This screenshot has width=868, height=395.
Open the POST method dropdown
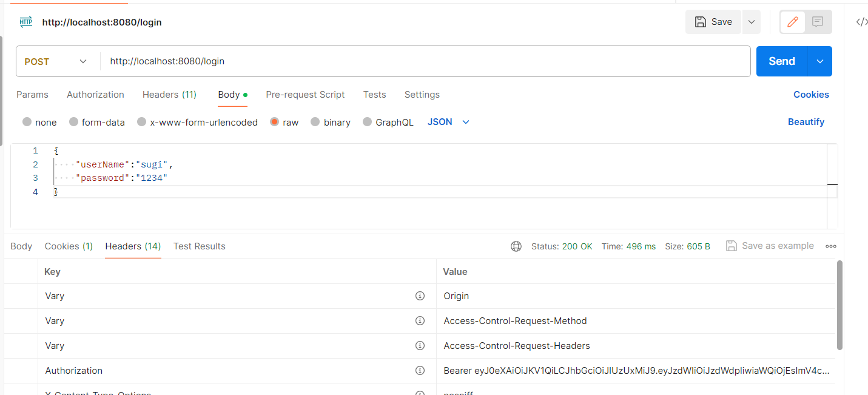(56, 61)
